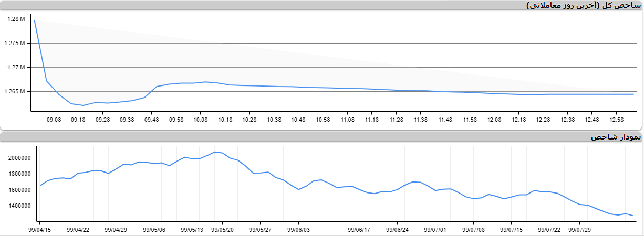Click the 99/04/15 date axis label
This screenshot has width=644, height=236.
point(40,229)
